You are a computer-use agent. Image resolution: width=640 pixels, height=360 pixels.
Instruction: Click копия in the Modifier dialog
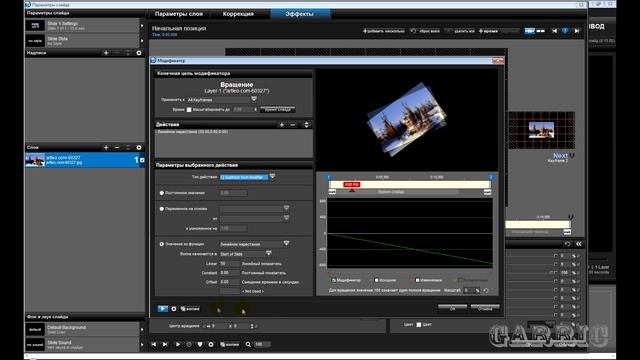190,309
